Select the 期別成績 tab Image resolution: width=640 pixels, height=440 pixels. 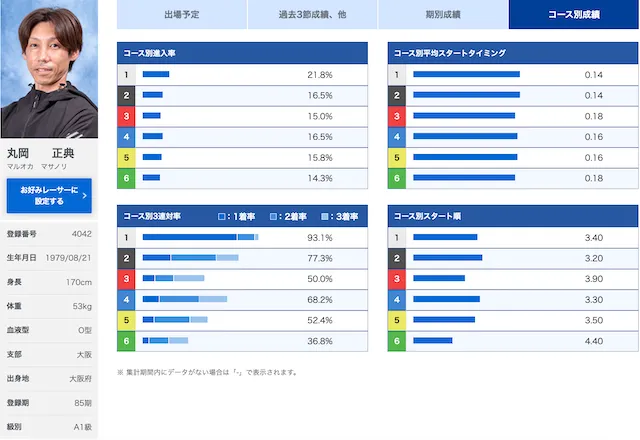pyautogui.click(x=443, y=14)
